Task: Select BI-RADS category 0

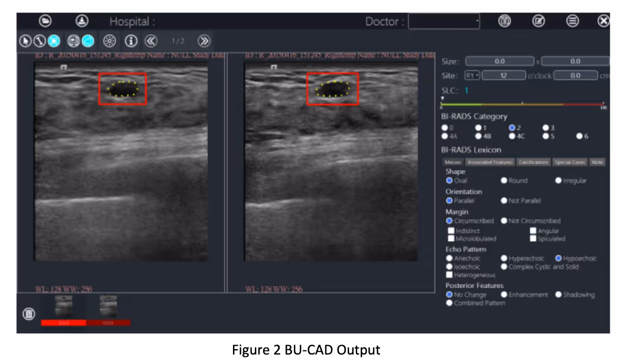Action: pyautogui.click(x=445, y=128)
